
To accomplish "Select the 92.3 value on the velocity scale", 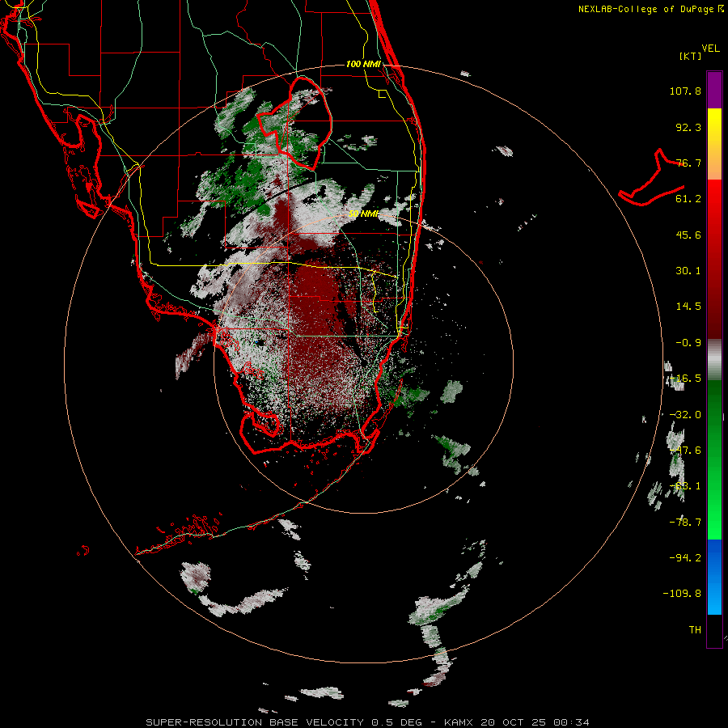I will [688, 127].
